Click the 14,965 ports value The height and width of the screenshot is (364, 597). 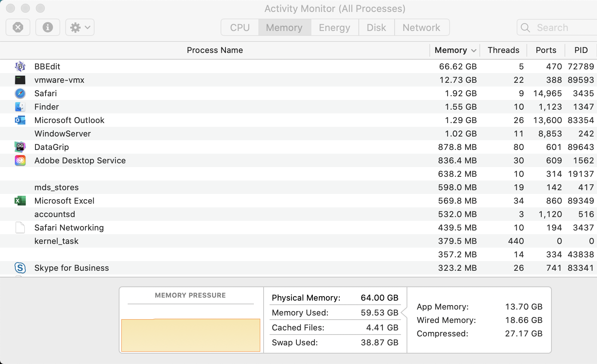(x=548, y=93)
